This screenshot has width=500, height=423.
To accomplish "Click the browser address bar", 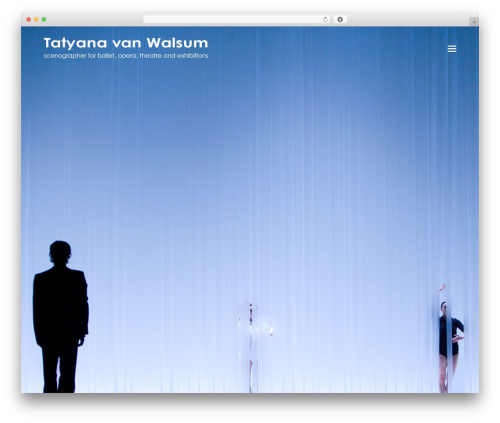I will (x=237, y=20).
